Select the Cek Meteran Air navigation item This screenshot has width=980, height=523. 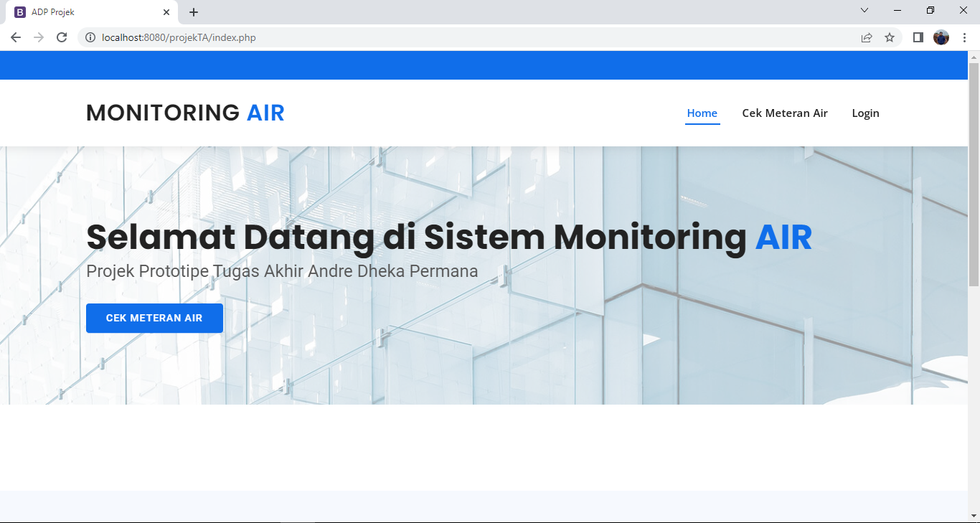click(x=784, y=113)
